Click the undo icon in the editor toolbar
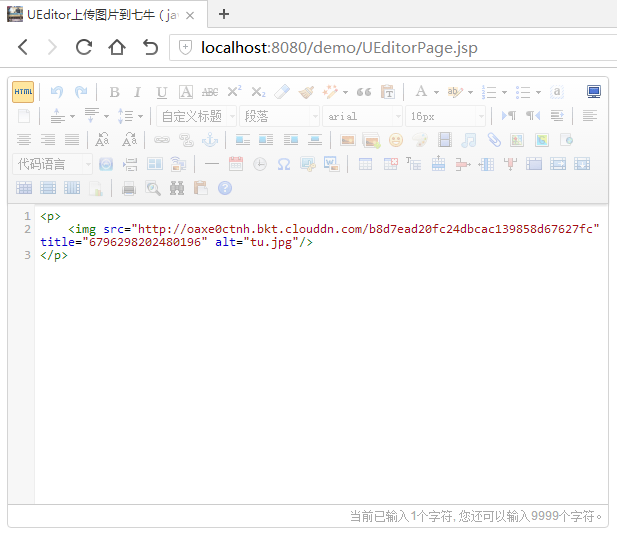 pos(57,92)
